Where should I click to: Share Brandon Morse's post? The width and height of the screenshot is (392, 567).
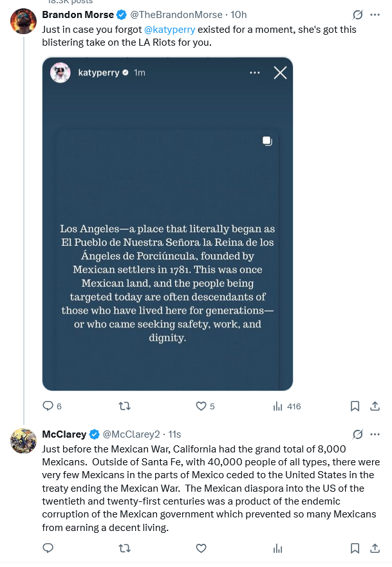point(375,406)
